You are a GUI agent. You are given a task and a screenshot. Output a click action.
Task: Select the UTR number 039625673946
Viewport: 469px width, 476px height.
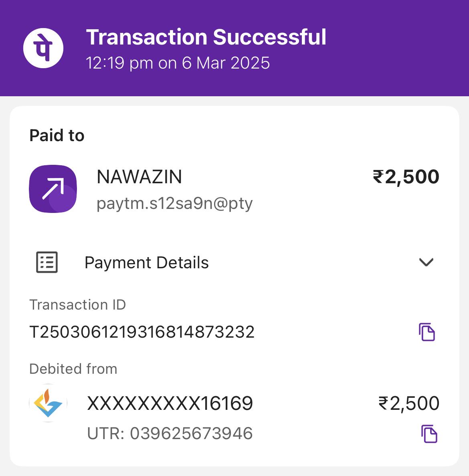click(x=170, y=433)
